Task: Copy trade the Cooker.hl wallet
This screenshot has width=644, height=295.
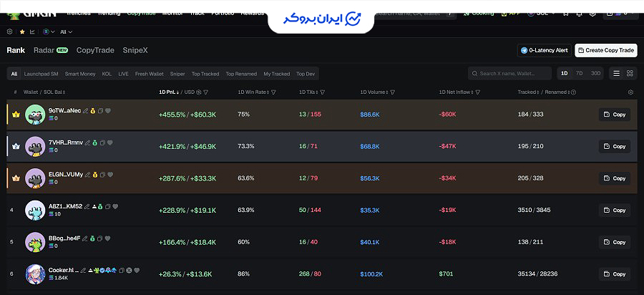Action: click(x=615, y=274)
